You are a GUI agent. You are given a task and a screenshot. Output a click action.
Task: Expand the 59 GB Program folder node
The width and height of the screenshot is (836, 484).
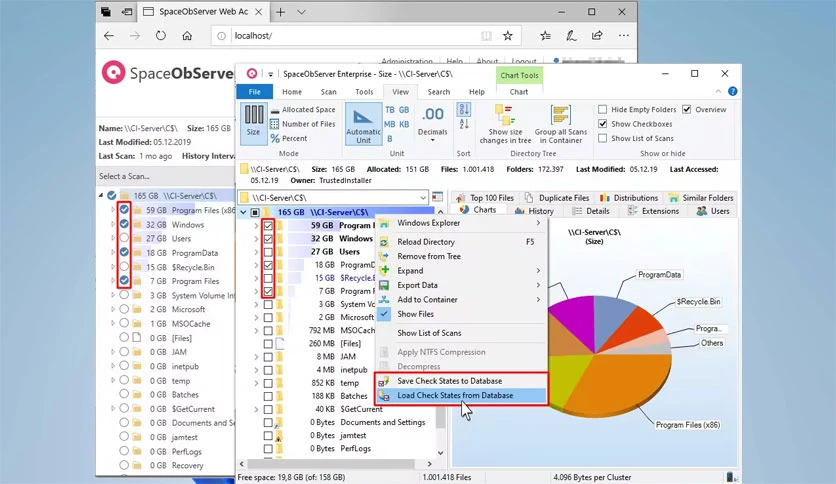coord(256,225)
